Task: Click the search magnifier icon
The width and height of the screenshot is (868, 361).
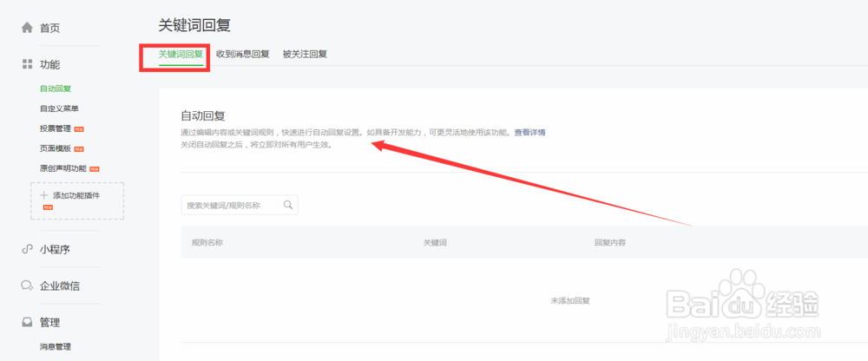Action: [x=288, y=204]
